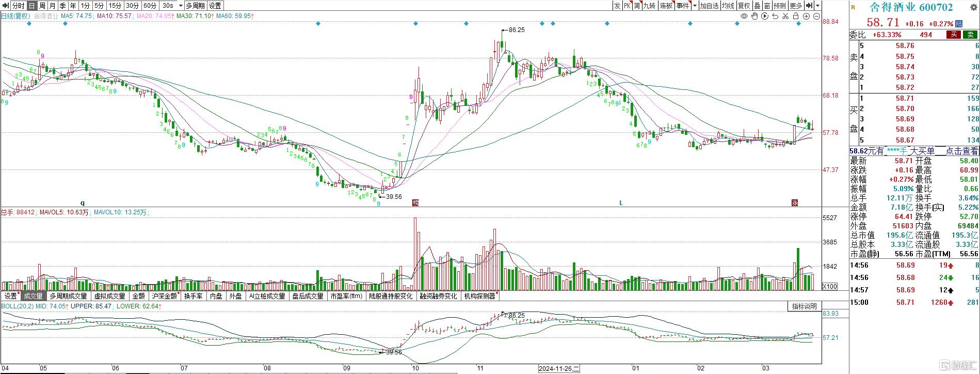
Task: Click the red 买 buy button
Action: 953,35
